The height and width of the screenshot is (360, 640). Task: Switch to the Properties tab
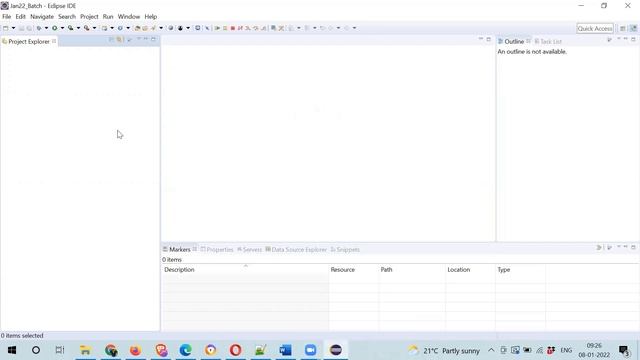point(217,249)
